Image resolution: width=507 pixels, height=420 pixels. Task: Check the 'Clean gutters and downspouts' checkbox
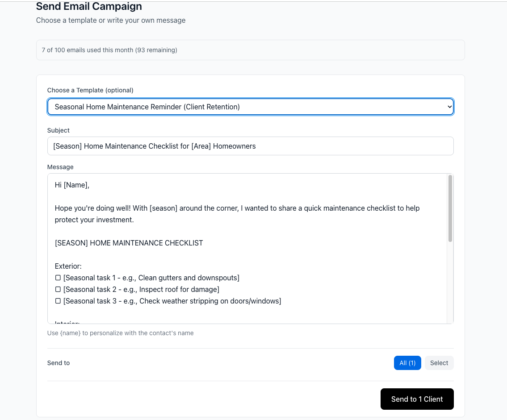click(58, 277)
